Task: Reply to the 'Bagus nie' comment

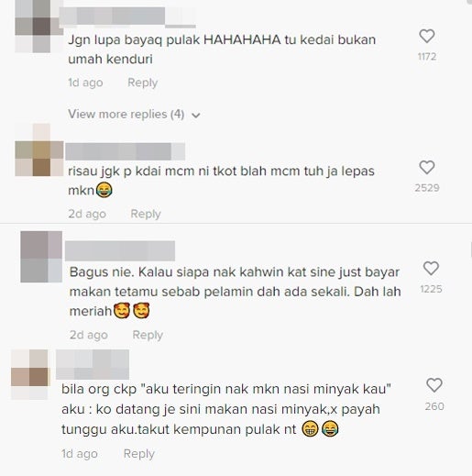Action: pos(148,335)
